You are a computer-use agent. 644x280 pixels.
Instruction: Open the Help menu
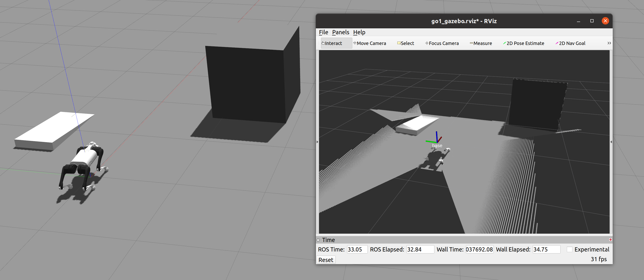coord(359,32)
